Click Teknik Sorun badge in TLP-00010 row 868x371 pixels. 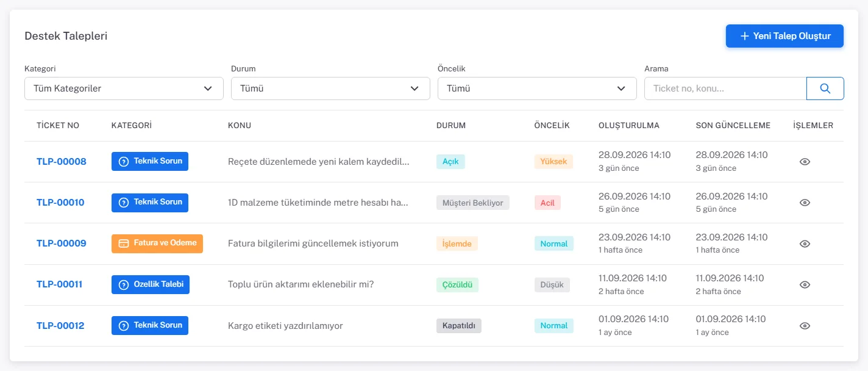click(x=150, y=202)
